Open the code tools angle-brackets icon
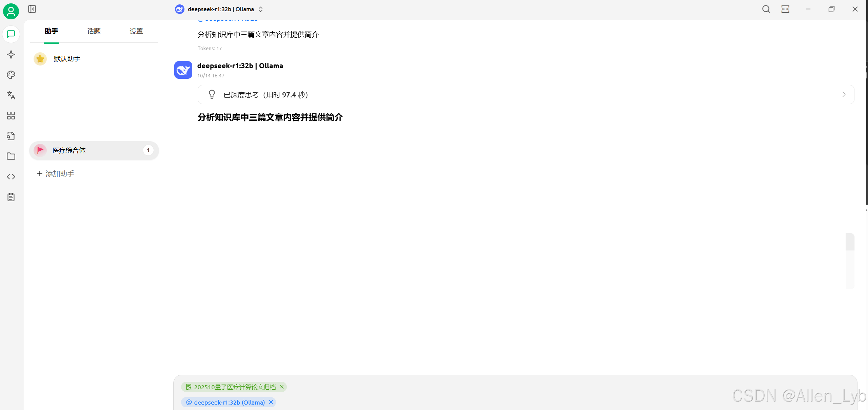The height and width of the screenshot is (410, 868). (x=11, y=177)
